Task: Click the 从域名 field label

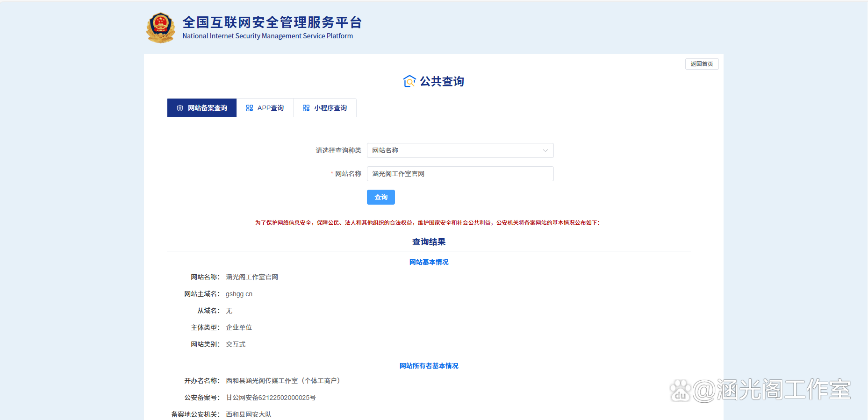Action: pyautogui.click(x=208, y=311)
